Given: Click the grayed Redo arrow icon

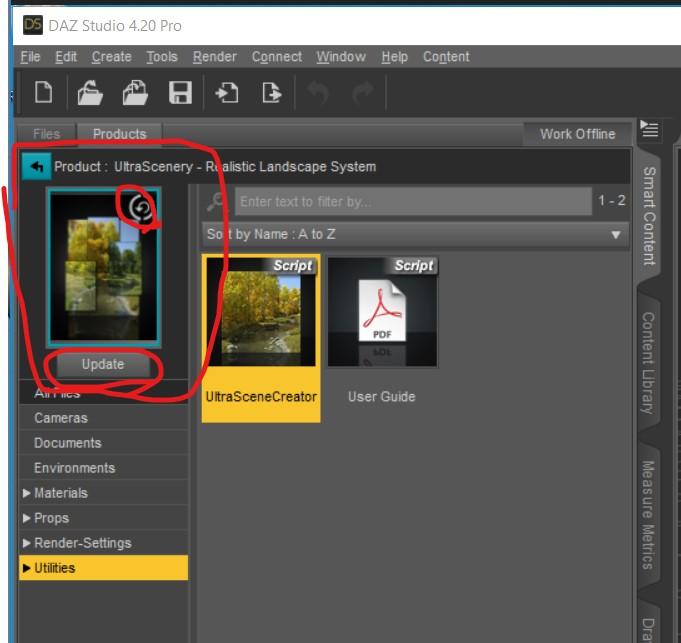Looking at the screenshot, I should tap(363, 92).
